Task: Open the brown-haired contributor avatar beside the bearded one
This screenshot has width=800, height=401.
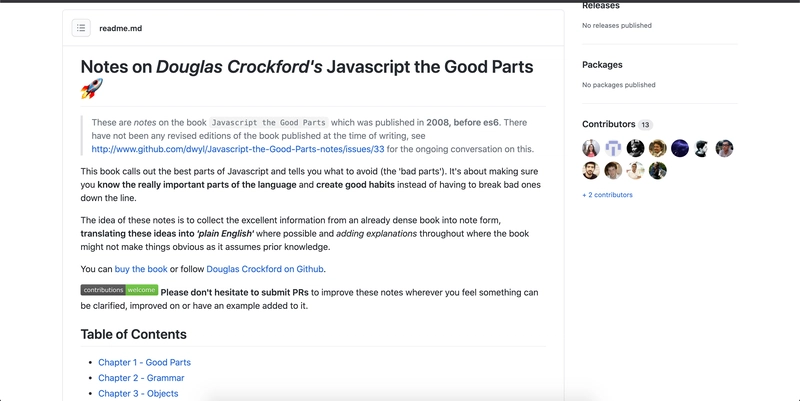Action: pos(613,170)
